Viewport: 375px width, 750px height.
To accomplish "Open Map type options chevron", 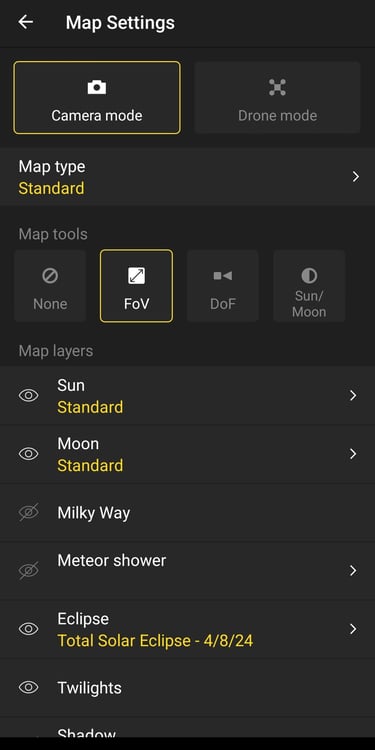I will [355, 177].
